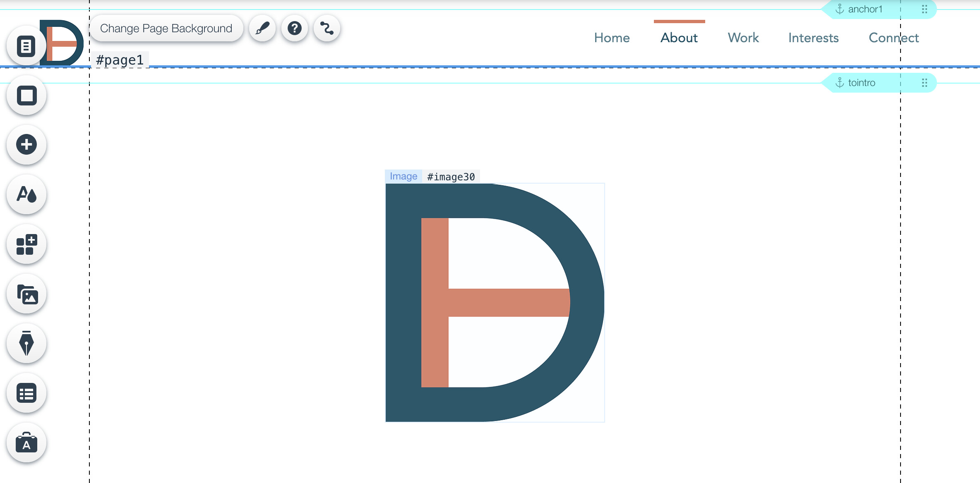
Task: Open help question mark button
Action: [295, 29]
